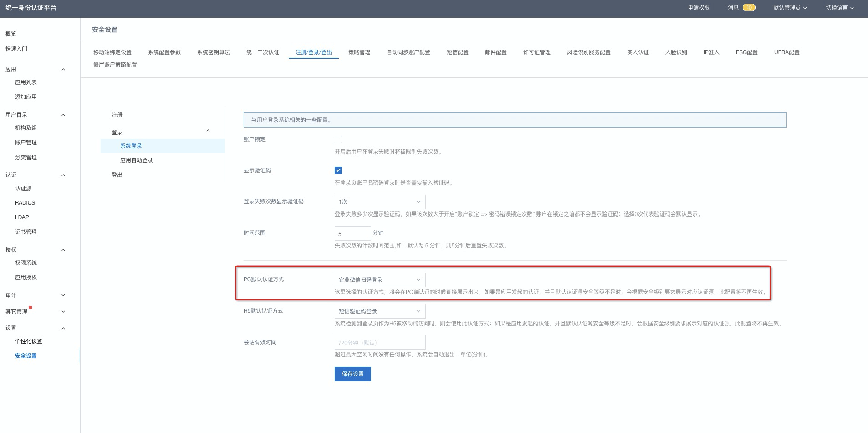
Task: Collapse the 登录 submenu chevron
Action: coord(208,131)
